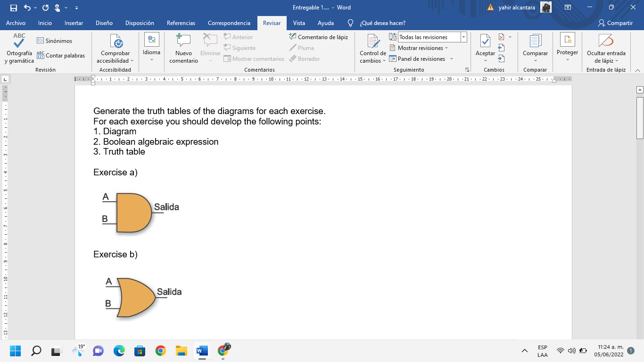Click Contar palabras word count
Viewport: 644px width, 362px height.
click(x=60, y=56)
